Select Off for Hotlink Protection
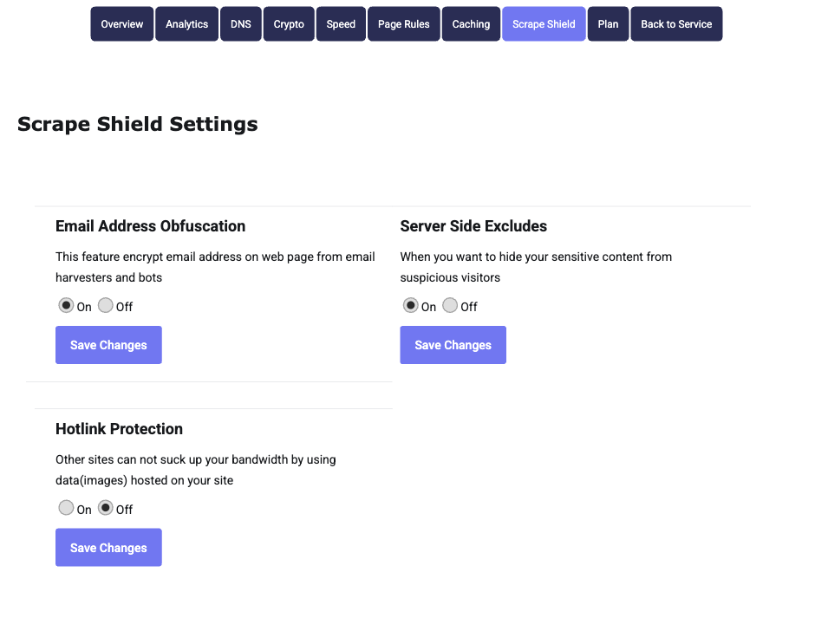 click(x=106, y=508)
